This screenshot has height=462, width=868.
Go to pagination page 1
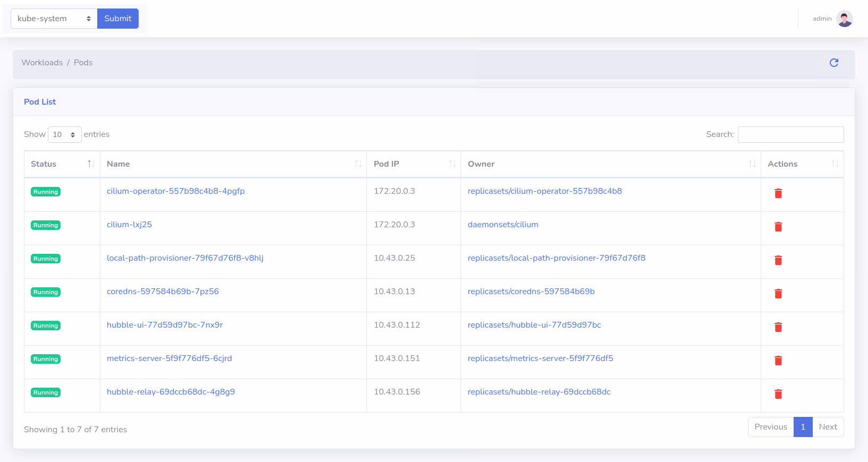(803, 427)
